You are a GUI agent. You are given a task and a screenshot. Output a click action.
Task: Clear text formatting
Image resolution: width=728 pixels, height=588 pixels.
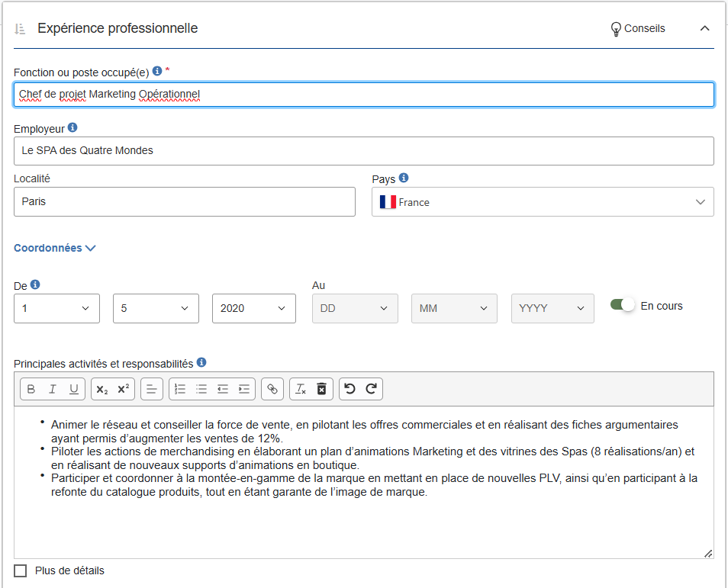(301, 389)
